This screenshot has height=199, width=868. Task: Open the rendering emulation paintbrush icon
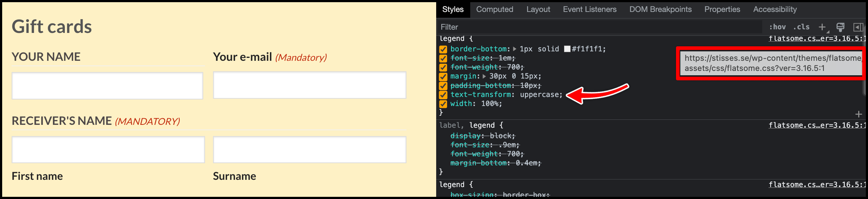click(840, 27)
